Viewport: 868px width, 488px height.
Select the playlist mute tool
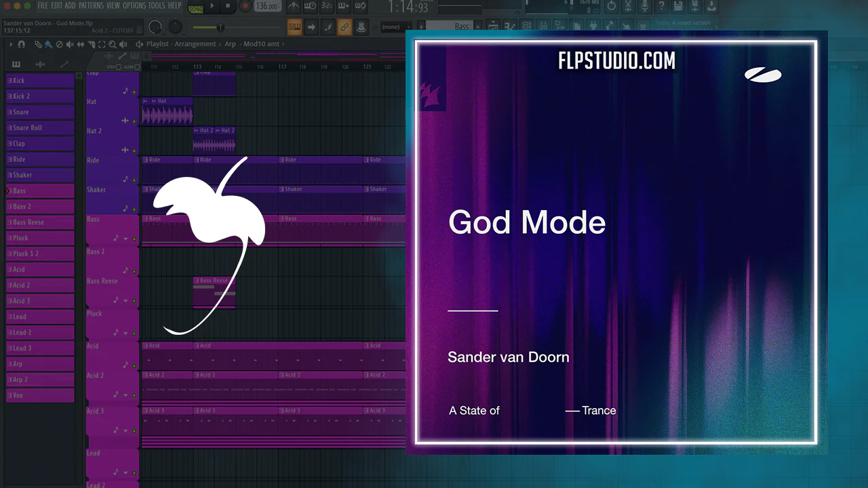coord(70,44)
